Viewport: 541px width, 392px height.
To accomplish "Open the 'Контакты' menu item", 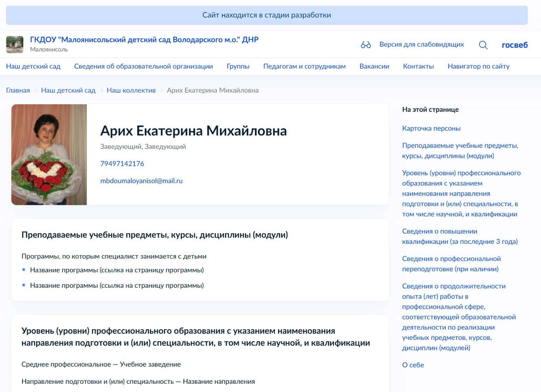I will tap(418, 66).
